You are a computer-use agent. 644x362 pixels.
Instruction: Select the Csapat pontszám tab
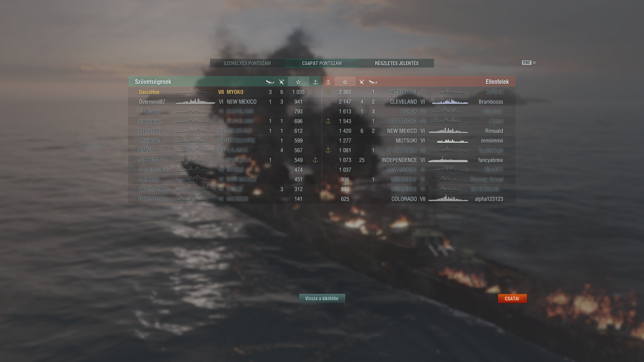tap(322, 63)
